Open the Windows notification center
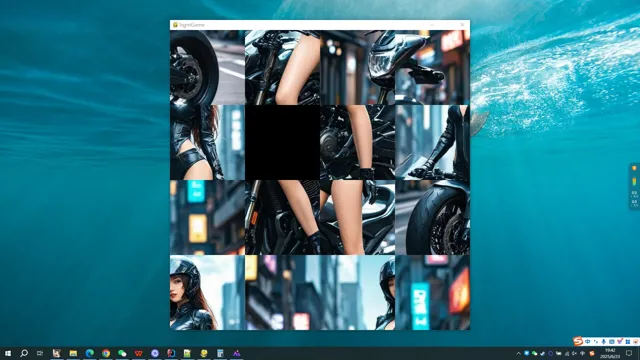Screen dimensions: 640x360 (x=629, y=353)
